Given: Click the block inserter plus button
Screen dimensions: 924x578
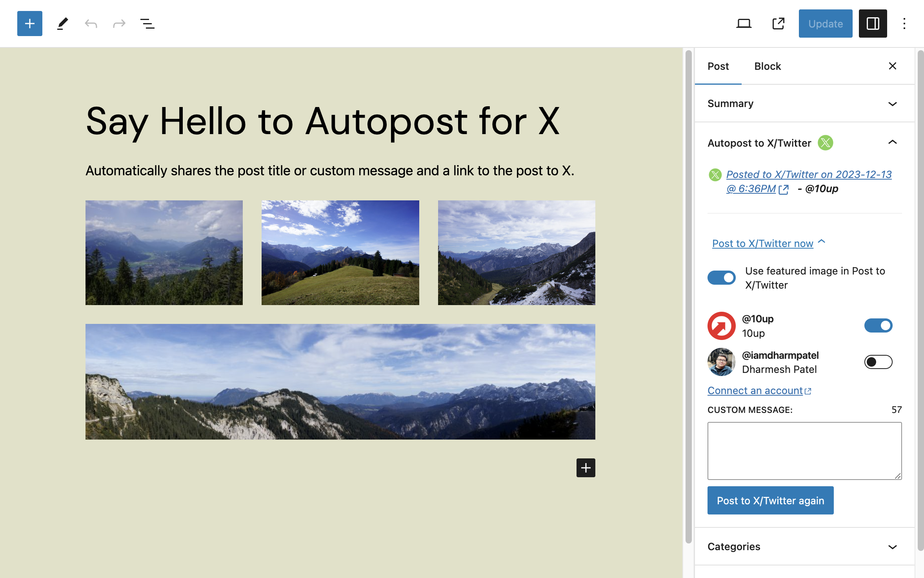Looking at the screenshot, I should (x=29, y=24).
